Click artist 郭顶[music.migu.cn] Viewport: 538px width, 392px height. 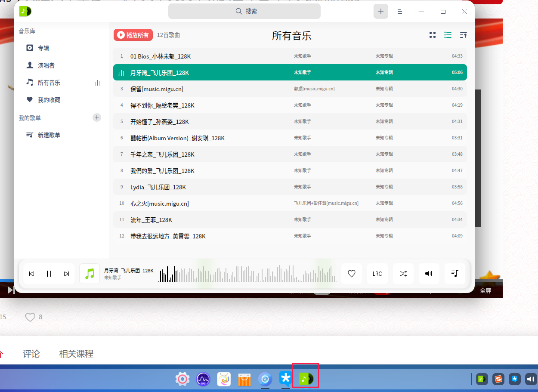tap(314, 89)
